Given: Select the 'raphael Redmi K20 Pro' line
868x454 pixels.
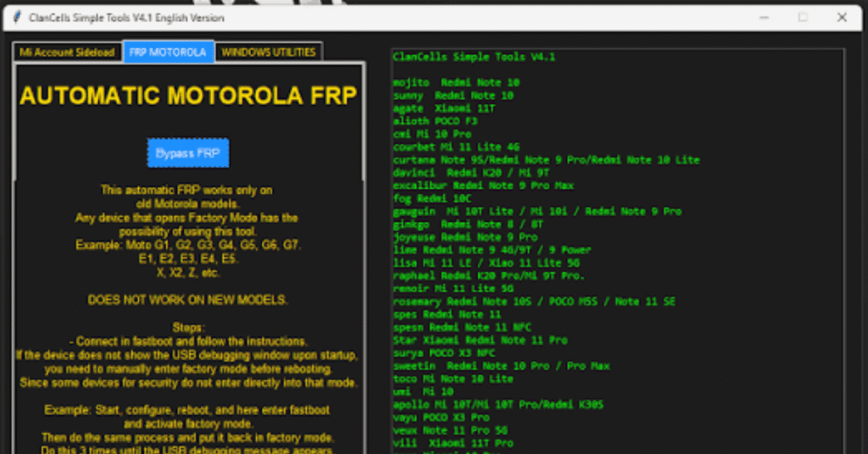Looking at the screenshot, I should click(489, 275).
